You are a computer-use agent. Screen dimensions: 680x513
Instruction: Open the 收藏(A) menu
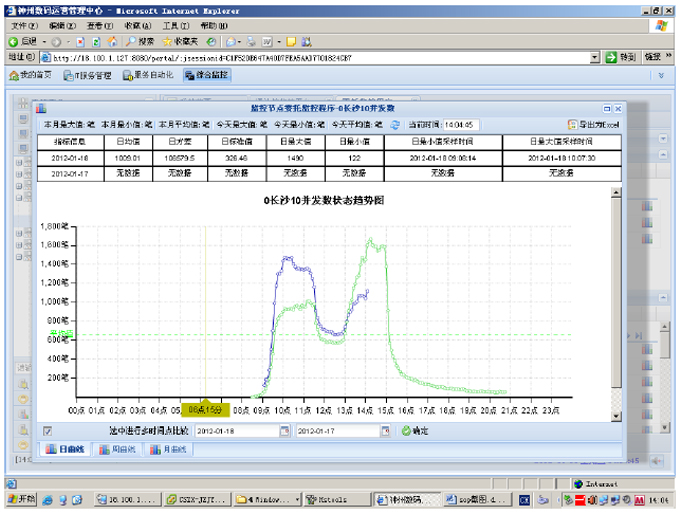pyautogui.click(x=138, y=26)
